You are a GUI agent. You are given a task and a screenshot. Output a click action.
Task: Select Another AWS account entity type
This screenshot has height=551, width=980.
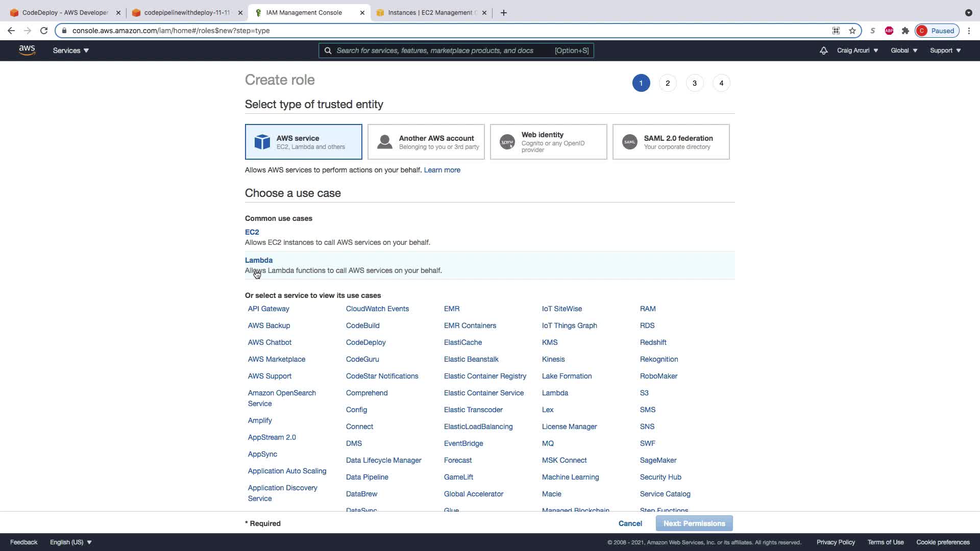[x=426, y=142]
